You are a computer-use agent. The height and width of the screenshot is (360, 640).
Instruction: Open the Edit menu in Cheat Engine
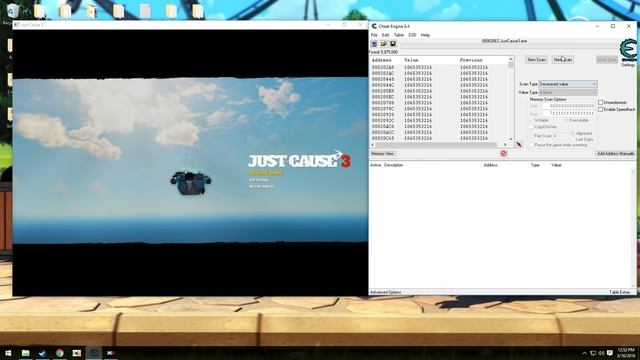(385, 35)
